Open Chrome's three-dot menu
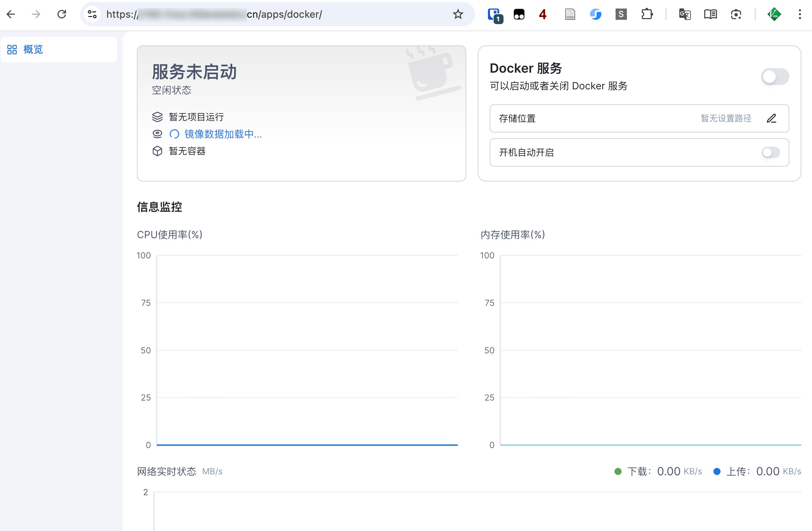Screen dimensions: 812x531 tap(800, 14)
